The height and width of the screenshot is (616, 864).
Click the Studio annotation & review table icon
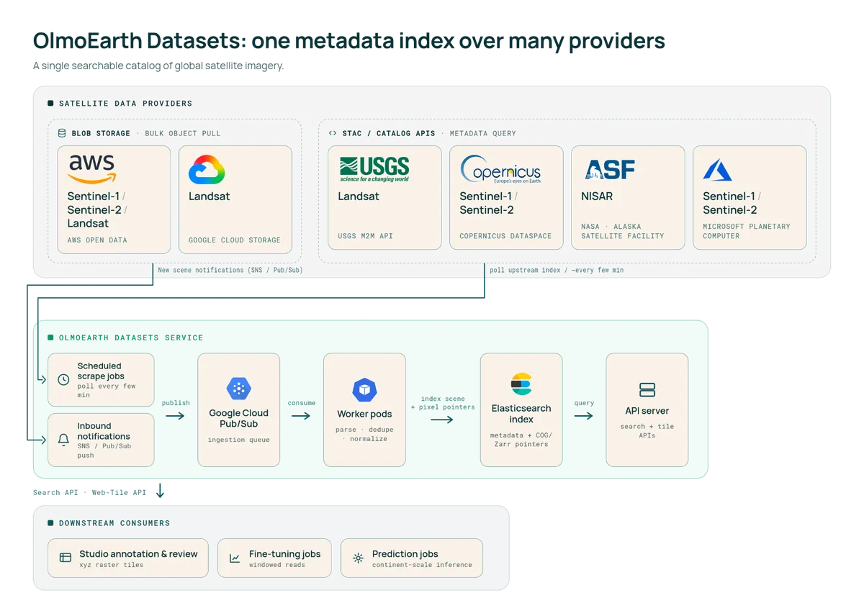click(66, 558)
